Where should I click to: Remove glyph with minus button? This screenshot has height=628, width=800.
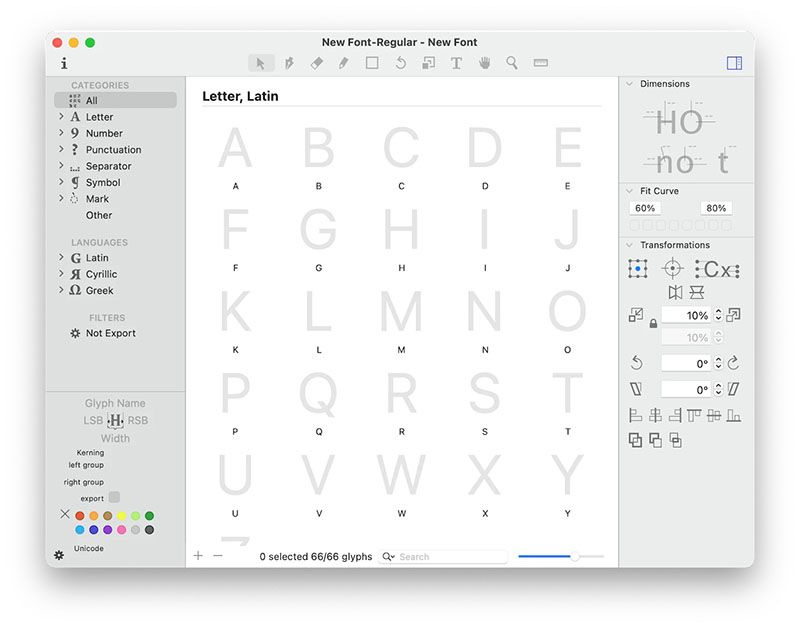(x=218, y=556)
